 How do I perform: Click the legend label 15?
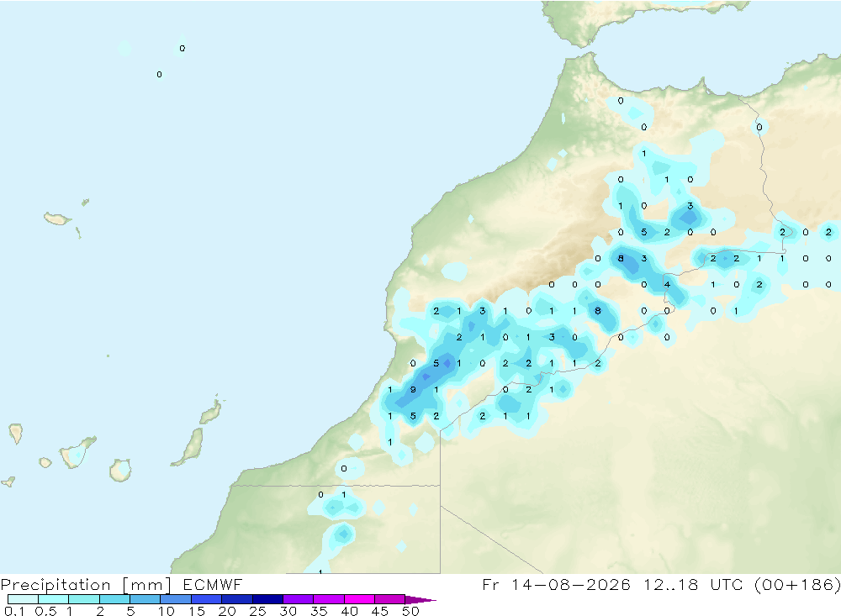[x=197, y=611]
